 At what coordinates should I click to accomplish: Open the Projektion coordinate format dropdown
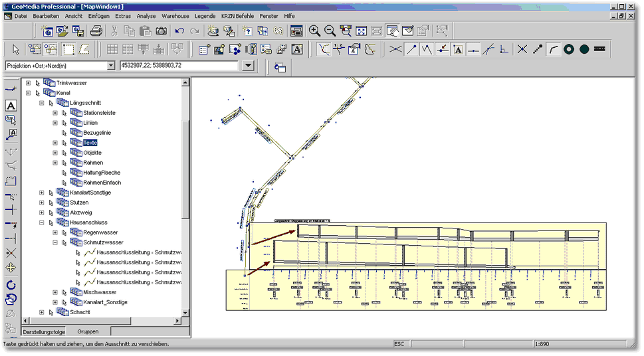[112, 66]
